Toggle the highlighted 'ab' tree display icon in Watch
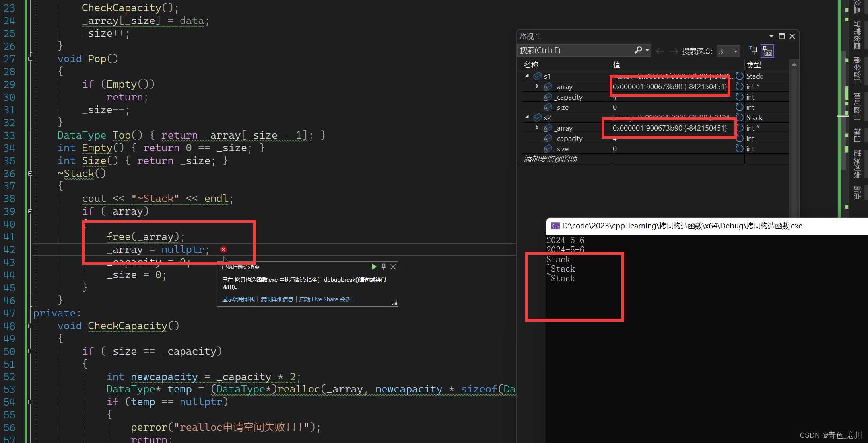The height and width of the screenshot is (443, 868). click(x=767, y=51)
